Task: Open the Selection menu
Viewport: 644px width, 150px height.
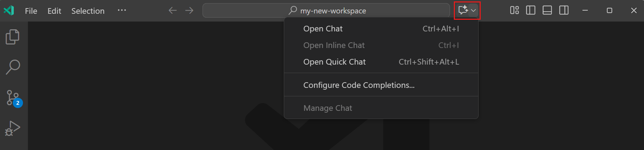Action: click(88, 11)
